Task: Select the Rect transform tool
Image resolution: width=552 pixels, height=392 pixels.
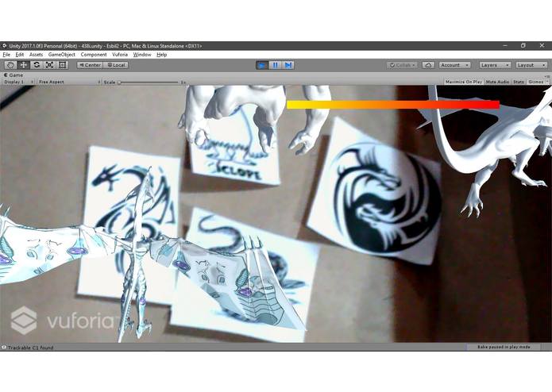Action: pyautogui.click(x=63, y=65)
